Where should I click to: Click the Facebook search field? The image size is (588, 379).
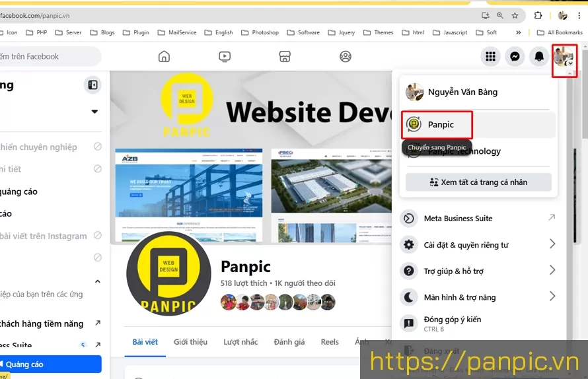tap(50, 57)
